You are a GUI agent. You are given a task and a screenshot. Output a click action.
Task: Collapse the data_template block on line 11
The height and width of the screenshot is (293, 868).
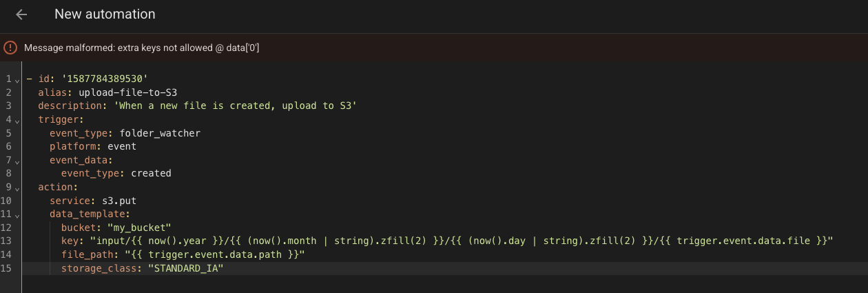[x=17, y=214]
